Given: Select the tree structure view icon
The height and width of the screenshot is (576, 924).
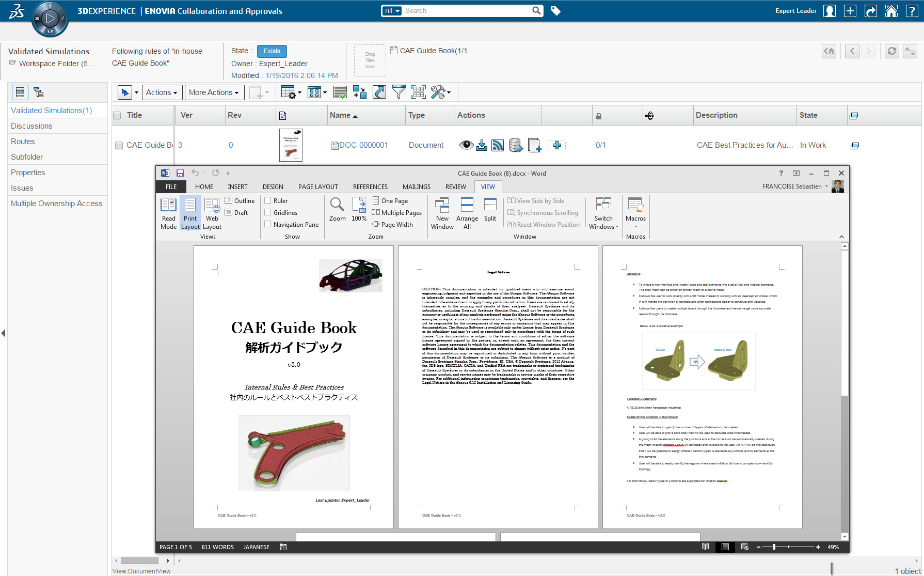Looking at the screenshot, I should 39,92.
